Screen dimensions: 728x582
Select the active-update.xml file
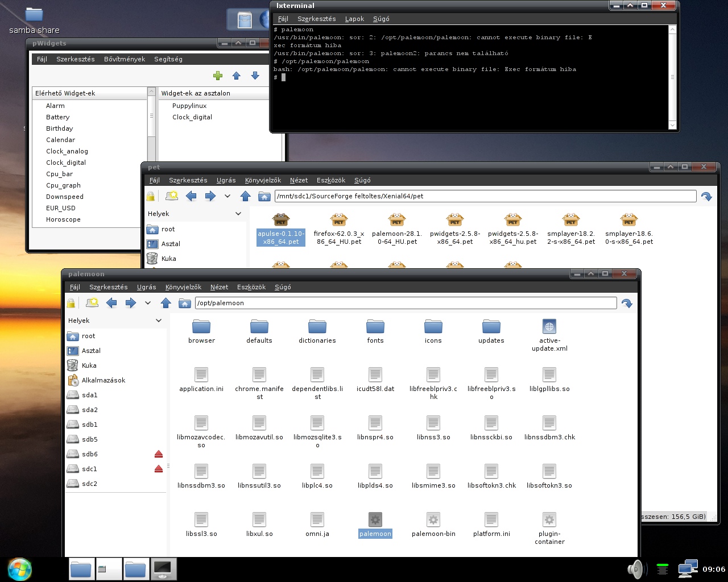click(549, 335)
